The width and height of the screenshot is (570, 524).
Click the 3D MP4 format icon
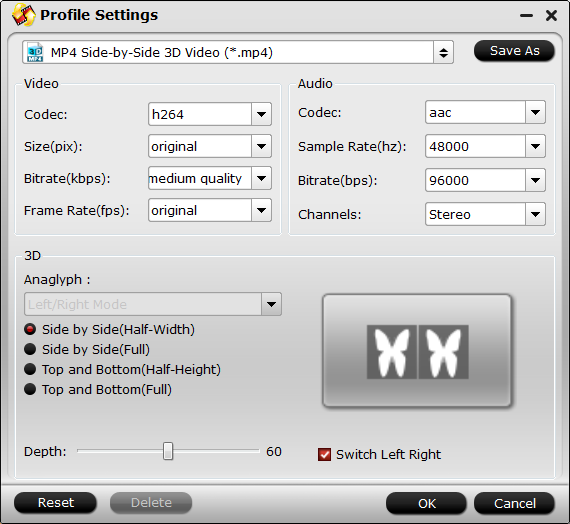[x=35, y=53]
